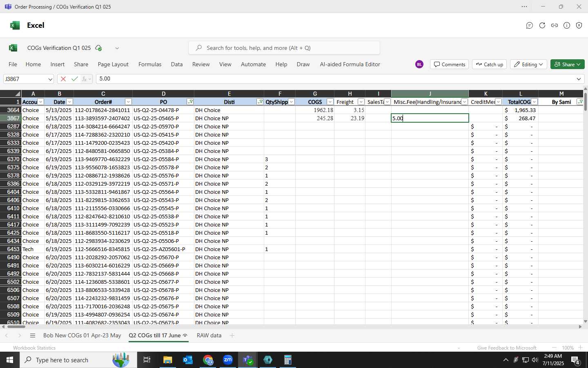Screen dimensions: 588x368
Task: Copy link icon in Teams header
Action: [555, 25]
